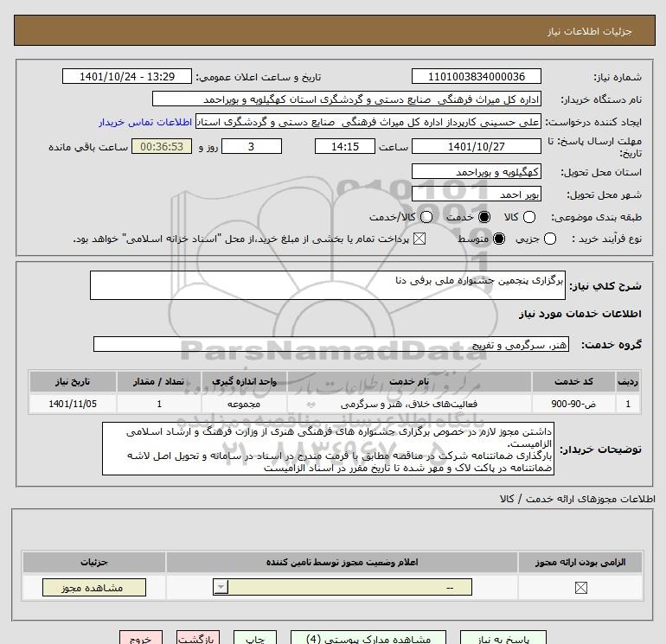Click the ردیف column header

tap(628, 381)
